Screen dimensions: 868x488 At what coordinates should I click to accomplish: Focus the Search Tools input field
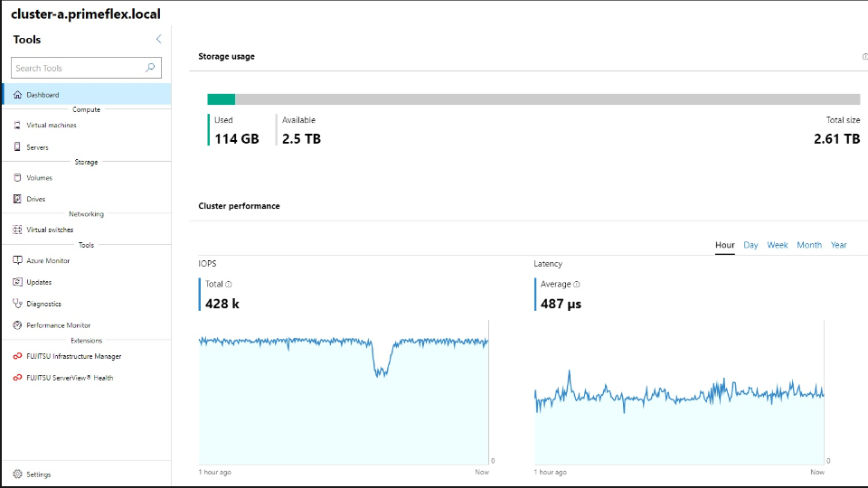tap(77, 68)
